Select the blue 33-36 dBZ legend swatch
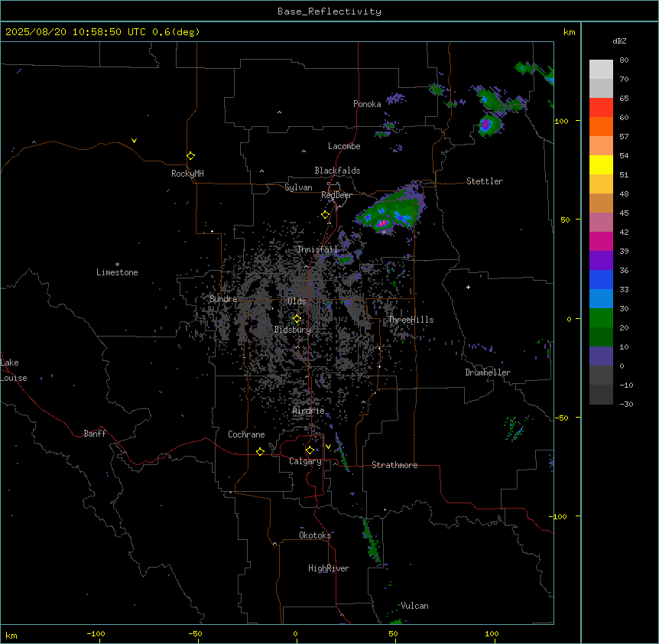 pos(601,279)
